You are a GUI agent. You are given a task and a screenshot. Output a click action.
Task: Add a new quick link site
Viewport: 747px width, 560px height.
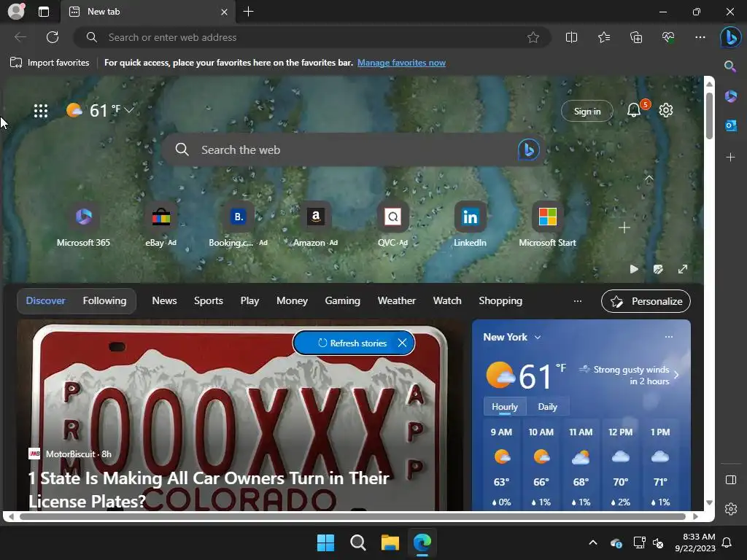click(624, 227)
